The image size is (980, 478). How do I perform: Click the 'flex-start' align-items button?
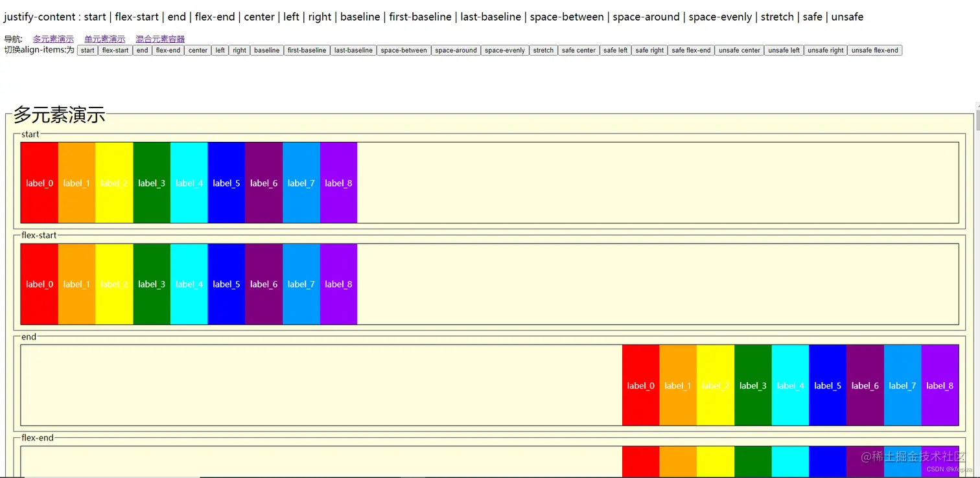(115, 50)
